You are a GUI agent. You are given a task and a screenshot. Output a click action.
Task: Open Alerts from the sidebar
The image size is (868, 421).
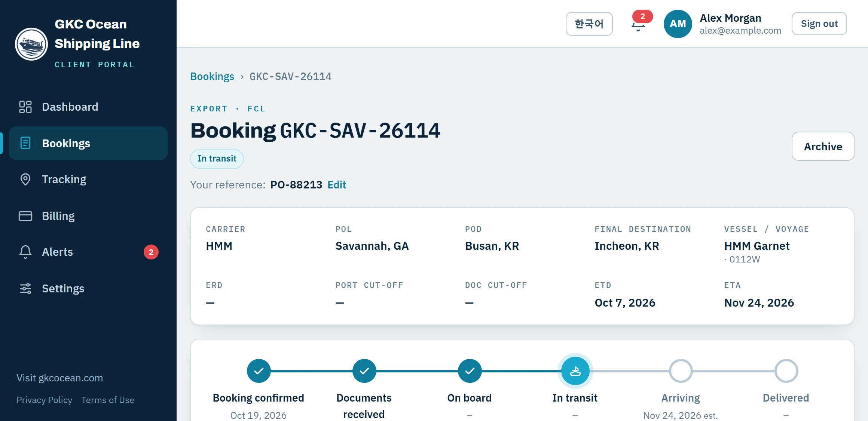(88, 252)
